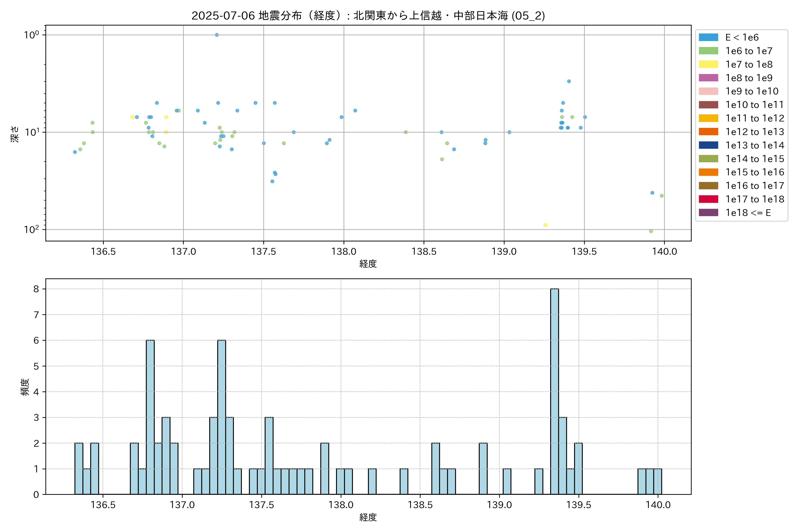
Task: Click the navy 1e13 to 1e14 swatch
Action: [708, 145]
